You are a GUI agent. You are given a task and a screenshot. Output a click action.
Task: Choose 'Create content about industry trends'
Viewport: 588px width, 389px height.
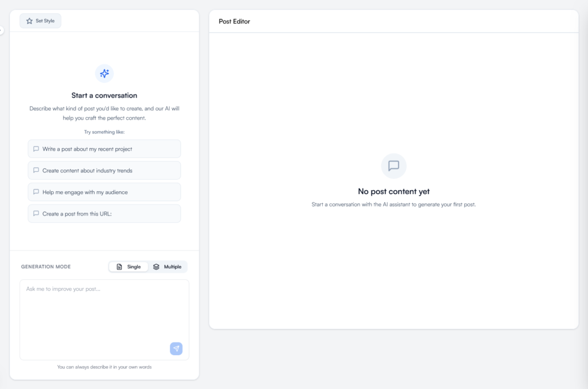click(x=104, y=170)
